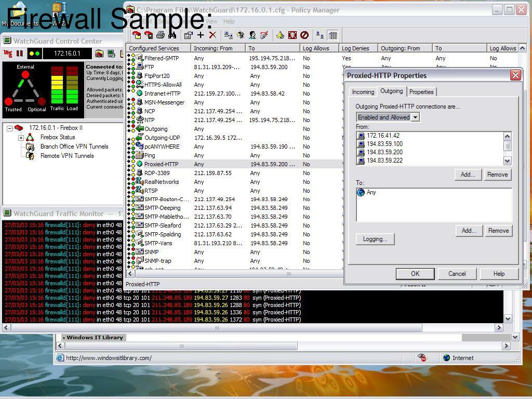The width and height of the screenshot is (532, 399).
Task: Switch to the Outgoing tab
Action: click(391, 91)
